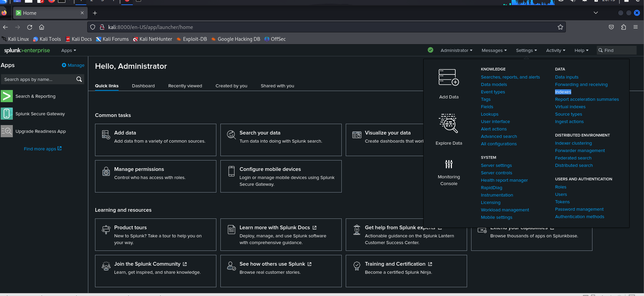The height and width of the screenshot is (296, 644).
Task: Open the Upgrade Readiness App icon
Action: pos(7,131)
